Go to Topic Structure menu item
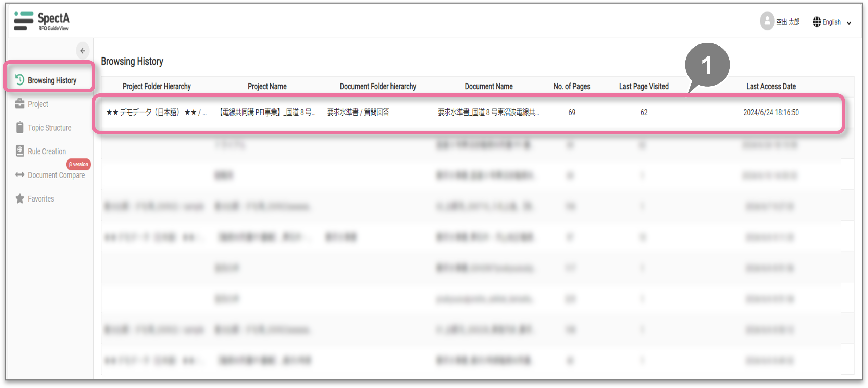The height and width of the screenshot is (388, 868). [50, 128]
